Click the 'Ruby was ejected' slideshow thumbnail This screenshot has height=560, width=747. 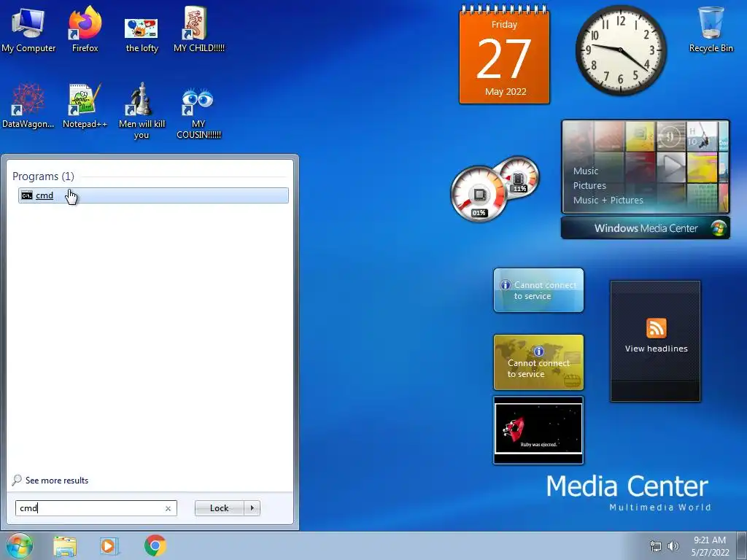point(538,430)
